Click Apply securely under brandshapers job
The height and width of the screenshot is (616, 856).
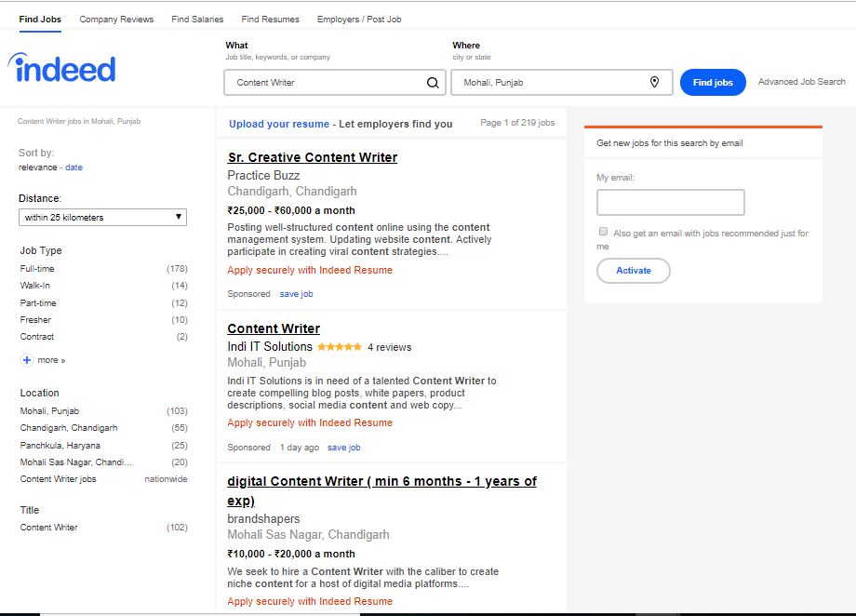click(310, 601)
